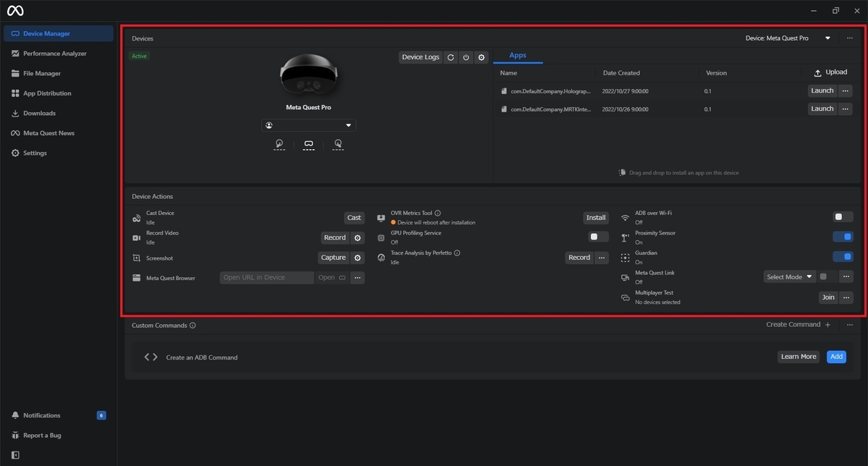
Task: Launch the com.DefaultCompany.MRTKInte app
Action: (822, 109)
